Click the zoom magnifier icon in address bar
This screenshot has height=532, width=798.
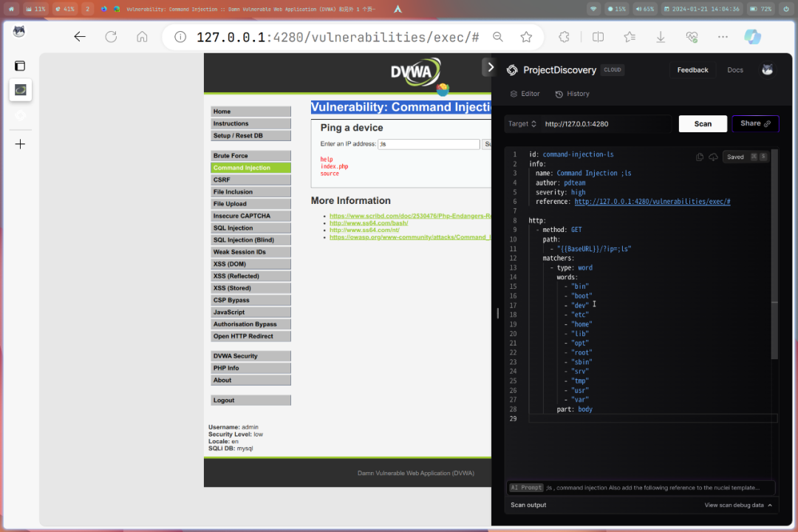(498, 37)
